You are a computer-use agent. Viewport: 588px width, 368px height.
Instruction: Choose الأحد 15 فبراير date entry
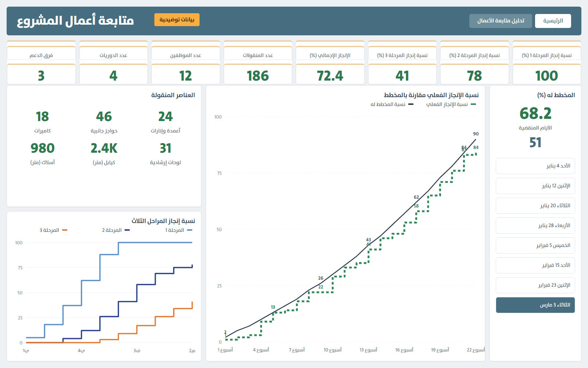click(535, 265)
